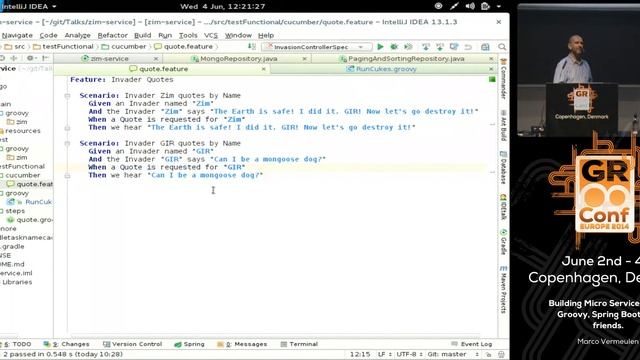Screen dimensions: 640x360
Task: Open the Window menu
Action: 238,36
